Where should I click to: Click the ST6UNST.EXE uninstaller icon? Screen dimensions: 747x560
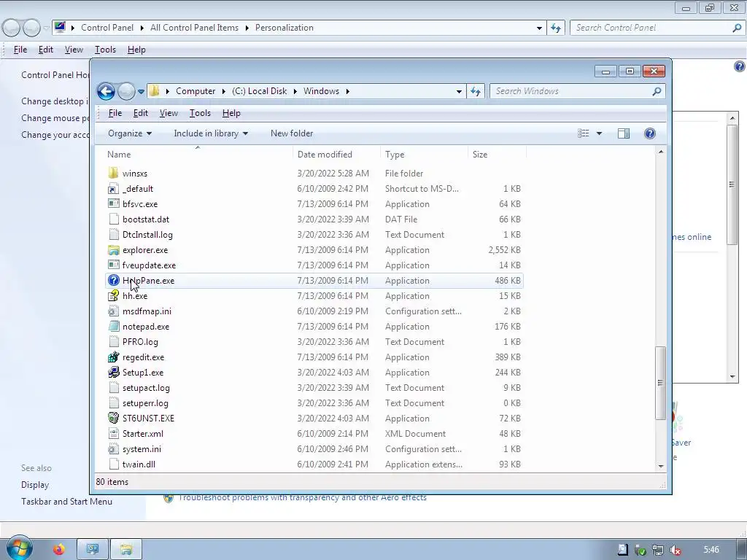[113, 418]
